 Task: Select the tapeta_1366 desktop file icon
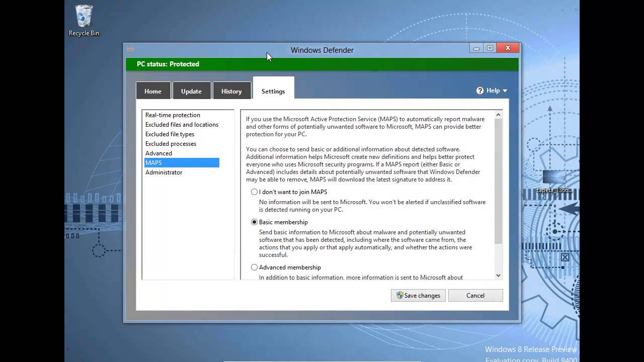tap(554, 182)
